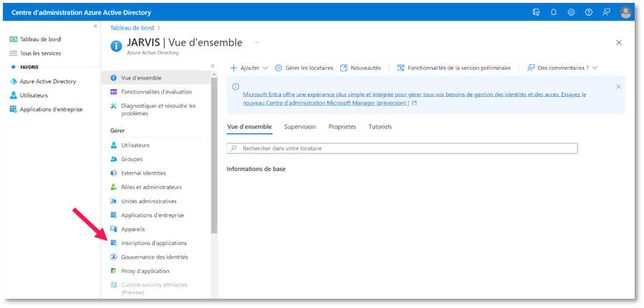This screenshot has height=308, width=644.
Task: Click the Diagnostiquer et résoudre wrench icon
Action: [114, 106]
